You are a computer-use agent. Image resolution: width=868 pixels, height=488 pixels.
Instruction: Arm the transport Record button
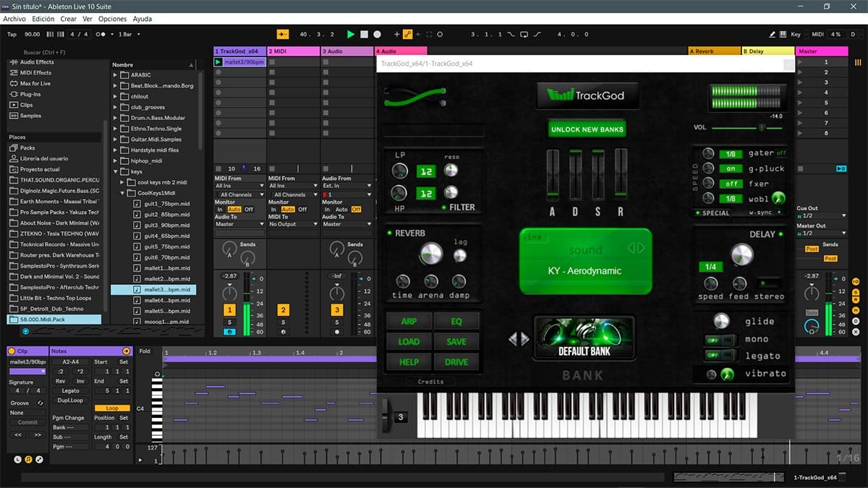378,34
